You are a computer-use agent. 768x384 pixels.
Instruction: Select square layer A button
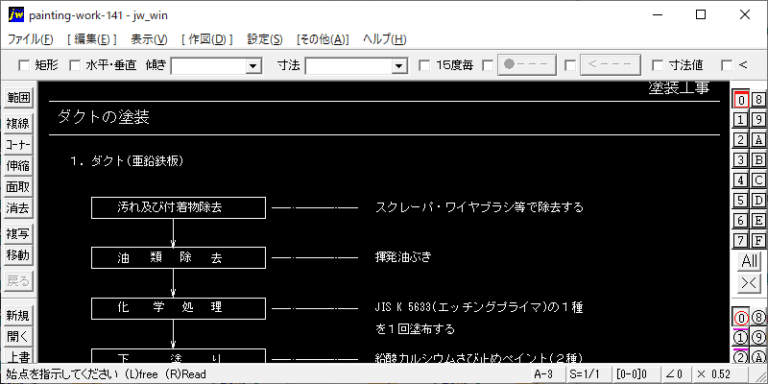[759, 140]
